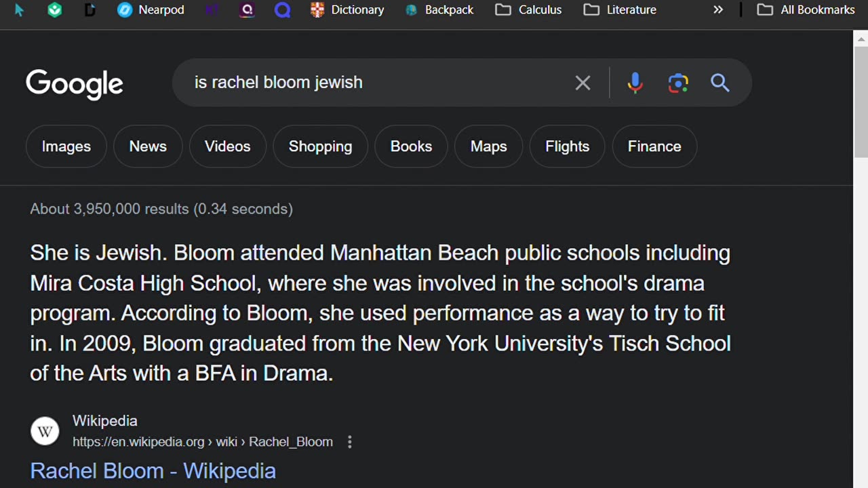This screenshot has width=868, height=488.
Task: Filter results by Videos
Action: (x=227, y=146)
